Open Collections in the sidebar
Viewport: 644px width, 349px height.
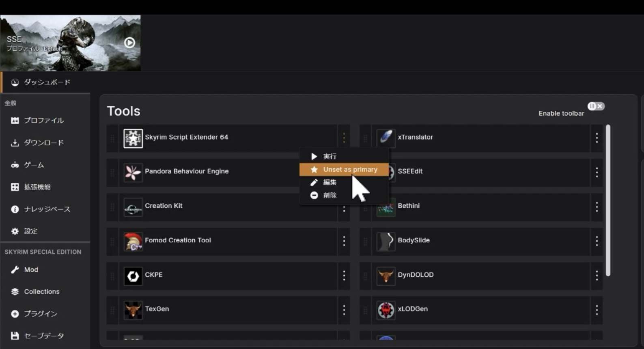(45, 292)
